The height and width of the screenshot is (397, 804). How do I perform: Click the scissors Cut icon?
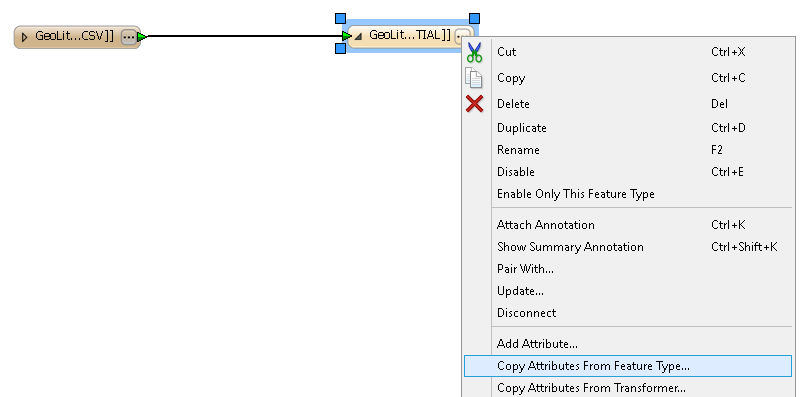tap(474, 52)
